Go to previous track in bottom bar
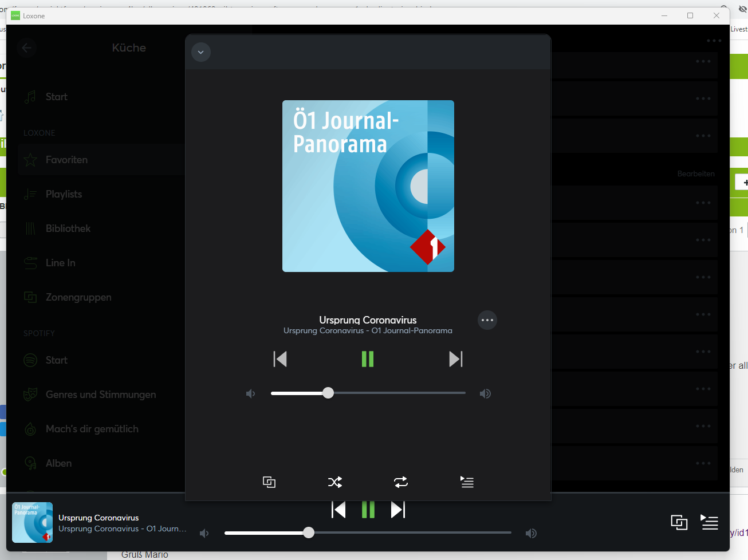 tap(338, 510)
